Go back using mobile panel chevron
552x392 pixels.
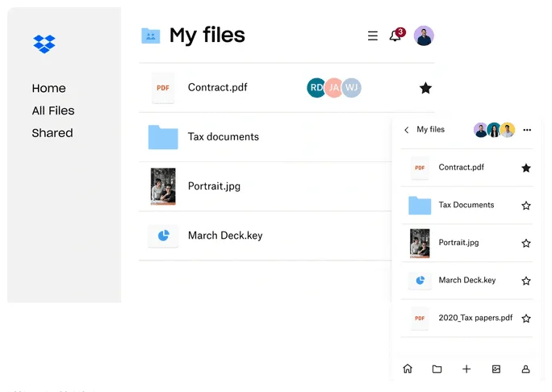[407, 130]
